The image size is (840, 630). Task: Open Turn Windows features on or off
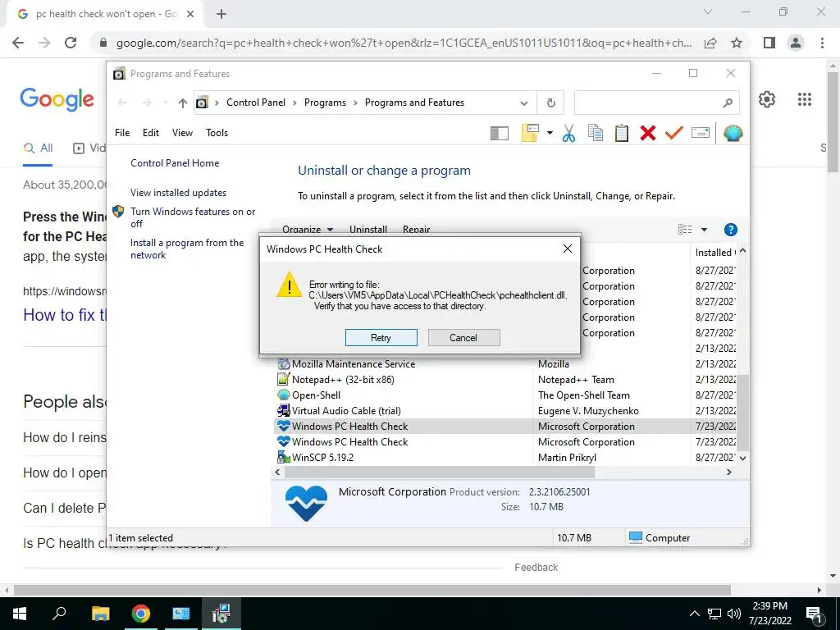[193, 217]
